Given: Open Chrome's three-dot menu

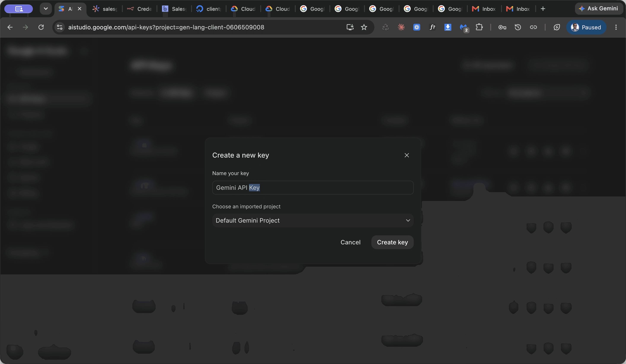Looking at the screenshot, I should coord(616,27).
